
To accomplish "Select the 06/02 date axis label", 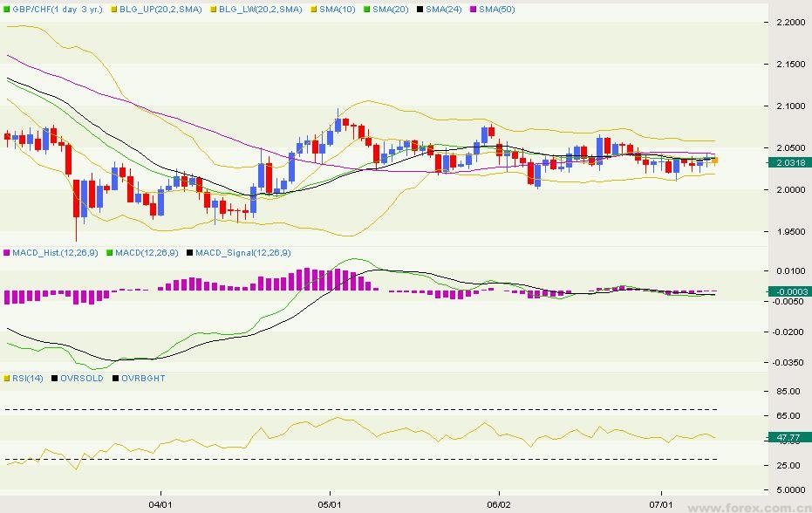I will (499, 504).
